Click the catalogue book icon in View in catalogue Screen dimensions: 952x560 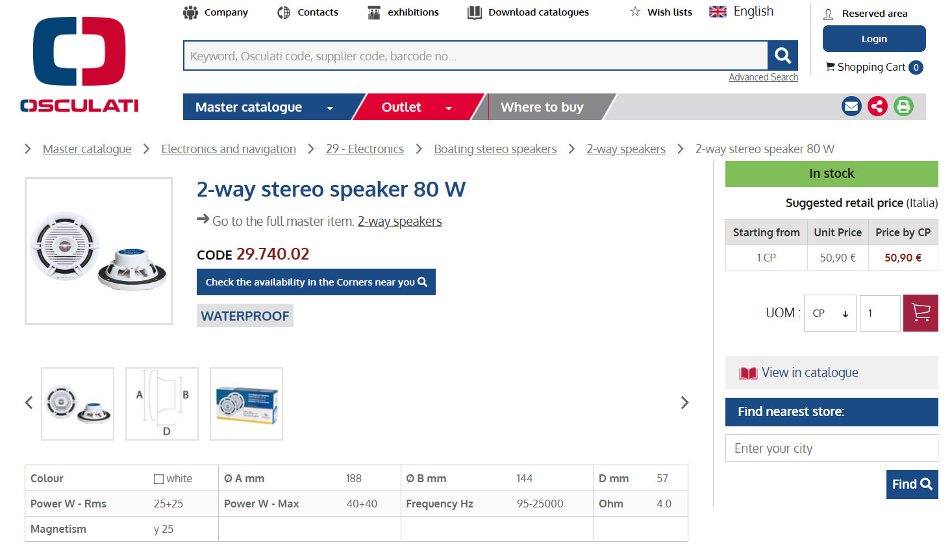(x=748, y=373)
